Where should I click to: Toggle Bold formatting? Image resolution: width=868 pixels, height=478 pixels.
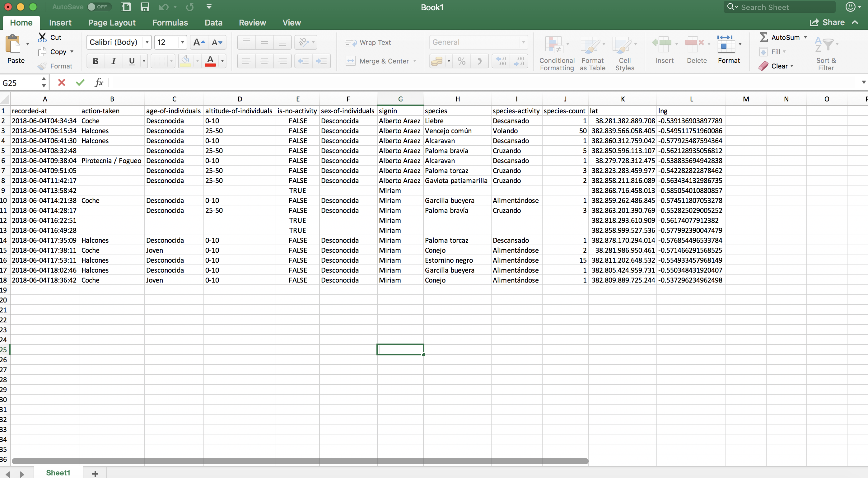point(96,61)
